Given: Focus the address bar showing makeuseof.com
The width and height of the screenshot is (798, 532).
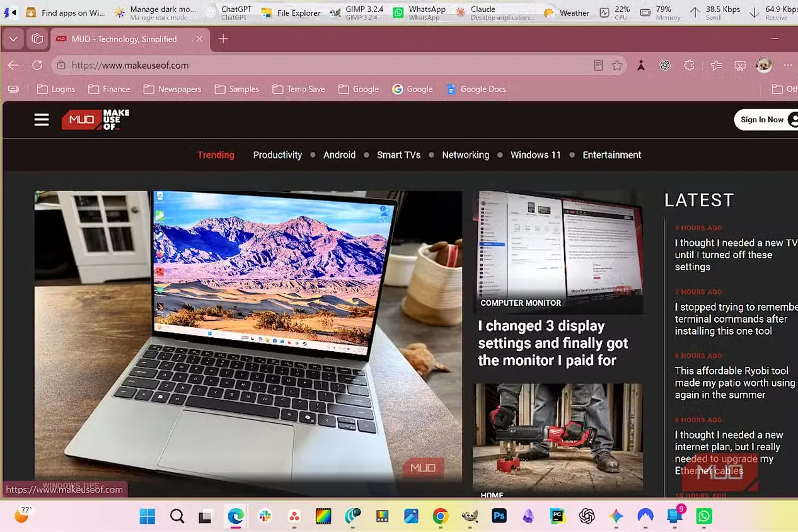Looking at the screenshot, I should coord(339,65).
